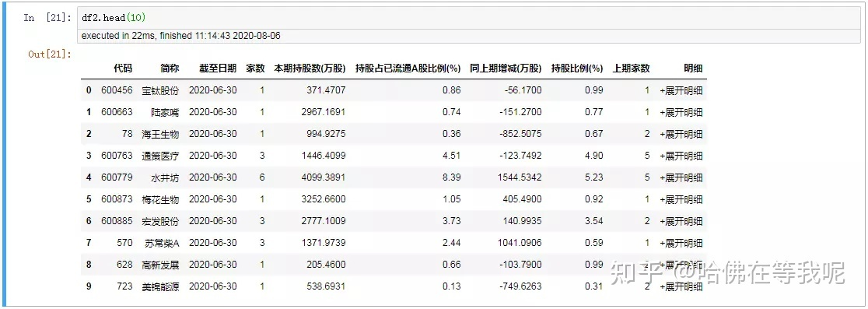Click change value -749.6263
Viewport: 868px width, 309px height.
(x=521, y=286)
